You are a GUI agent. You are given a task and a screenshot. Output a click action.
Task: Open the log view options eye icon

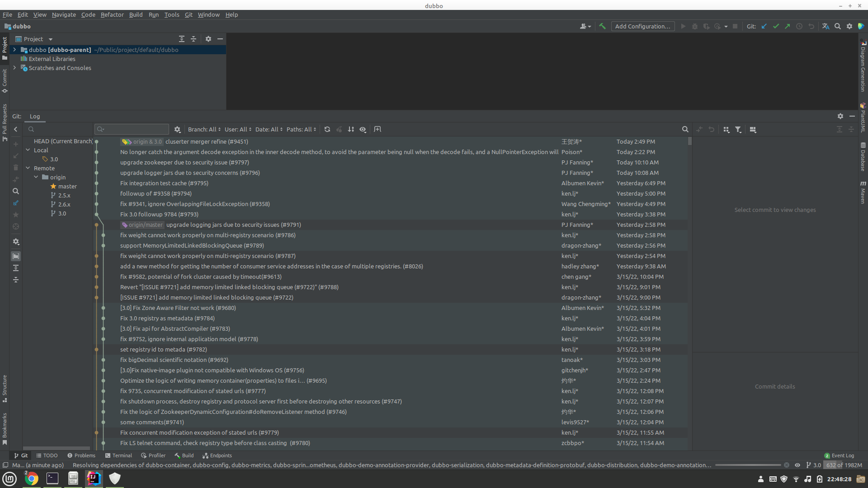363,129
